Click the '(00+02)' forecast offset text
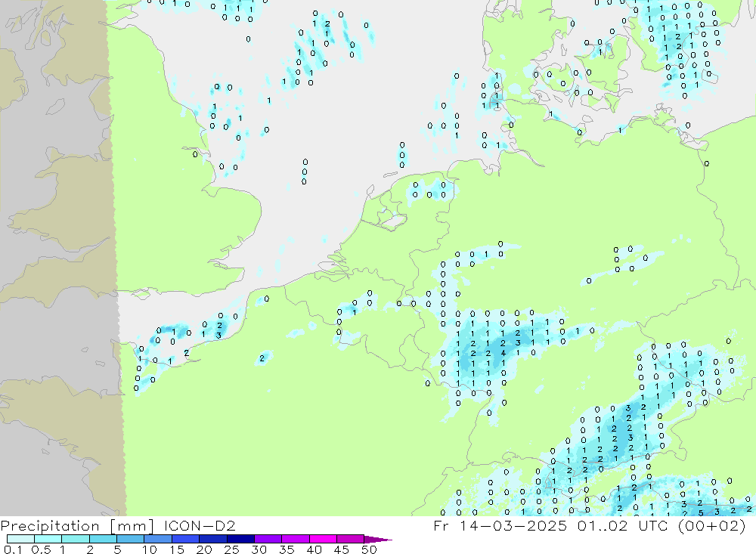 click(x=711, y=525)
